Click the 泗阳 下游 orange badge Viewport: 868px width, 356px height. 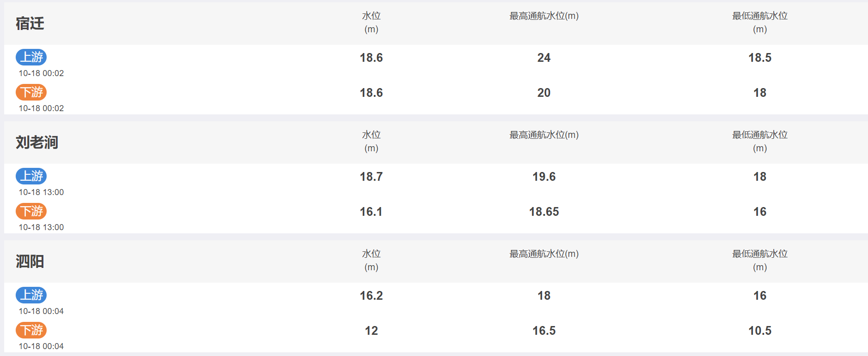click(31, 330)
